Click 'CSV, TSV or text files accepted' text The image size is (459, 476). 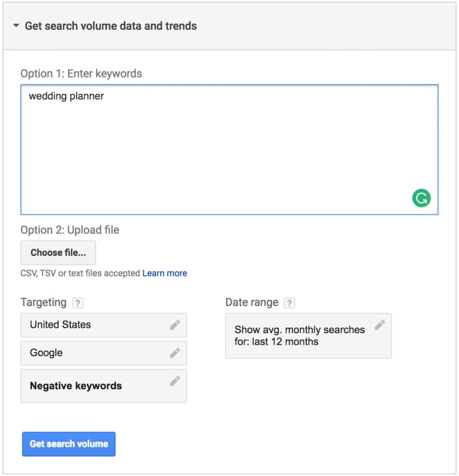(x=80, y=273)
